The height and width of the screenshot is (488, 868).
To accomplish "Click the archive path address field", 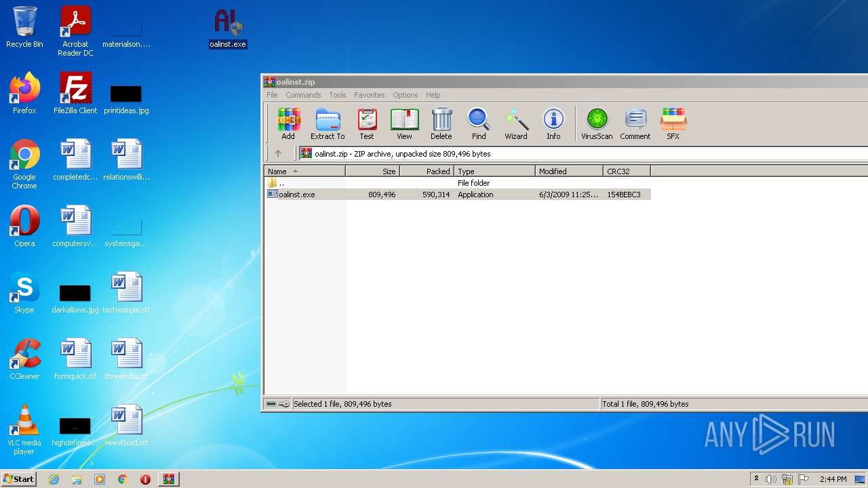I will pos(583,154).
